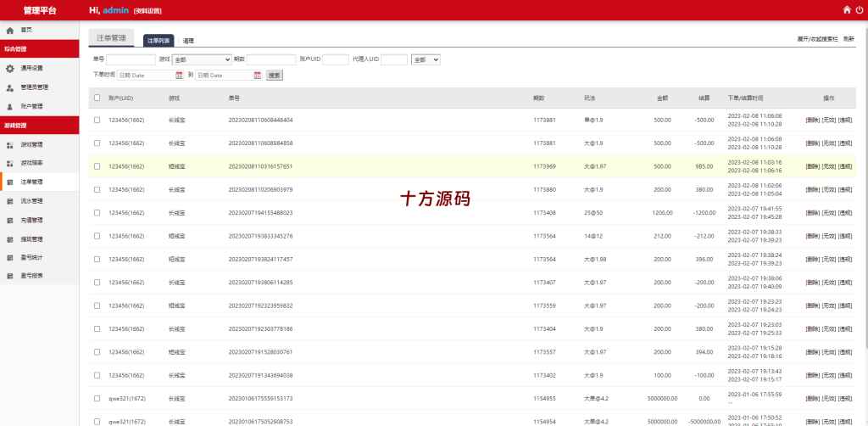
Task: Click [无效] for order 20230207193824117457
Action: [x=828, y=260]
